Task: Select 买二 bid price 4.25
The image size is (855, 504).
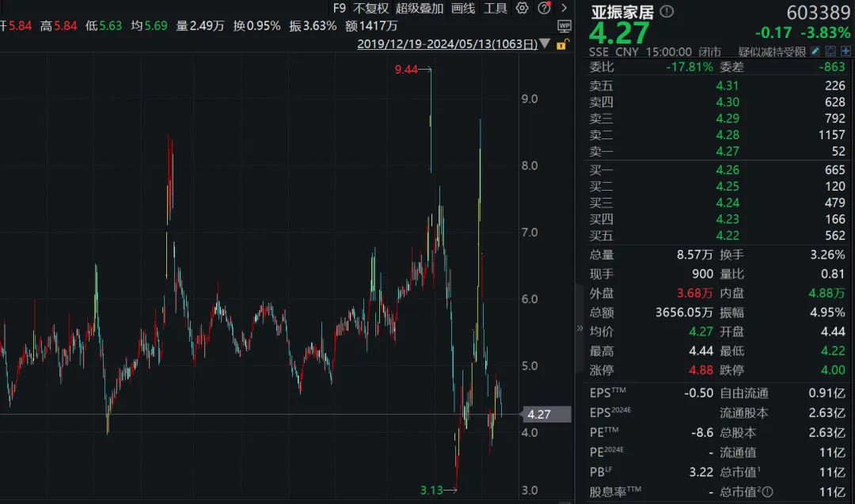Action: tap(728, 187)
